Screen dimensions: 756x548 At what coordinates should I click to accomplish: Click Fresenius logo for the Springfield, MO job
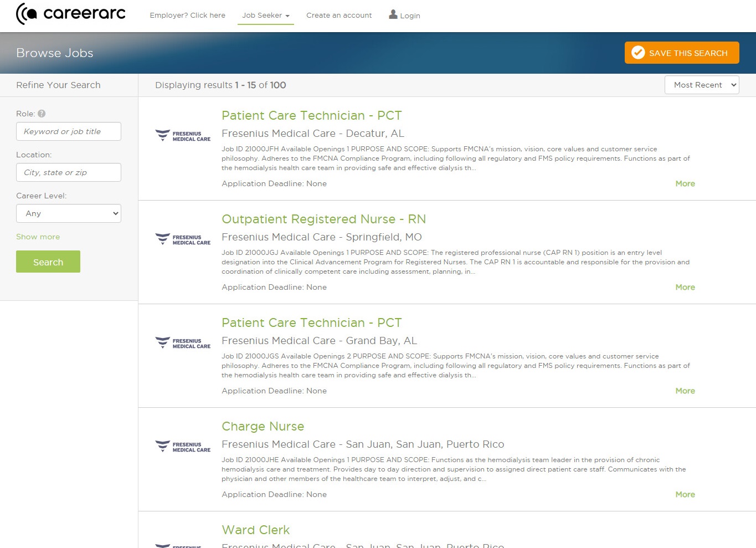click(x=183, y=239)
